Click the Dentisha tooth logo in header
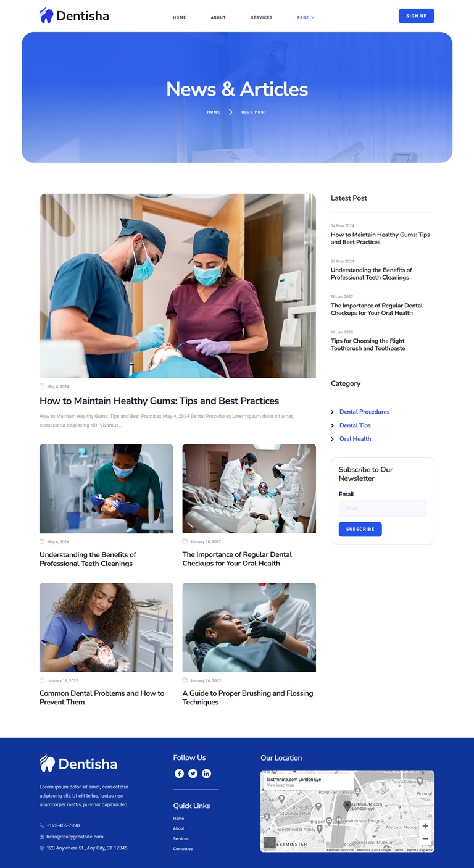The height and width of the screenshot is (868, 474). pyautogui.click(x=46, y=15)
